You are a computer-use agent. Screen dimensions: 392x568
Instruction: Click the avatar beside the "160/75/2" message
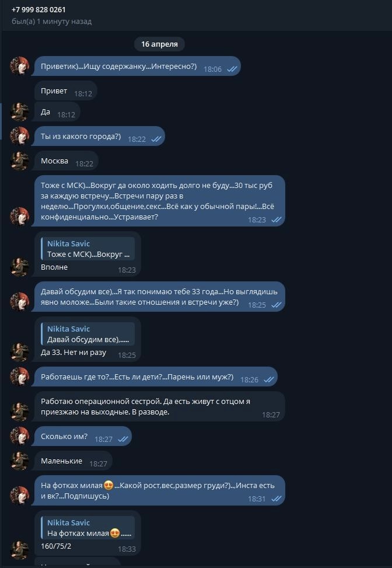[x=20, y=549]
